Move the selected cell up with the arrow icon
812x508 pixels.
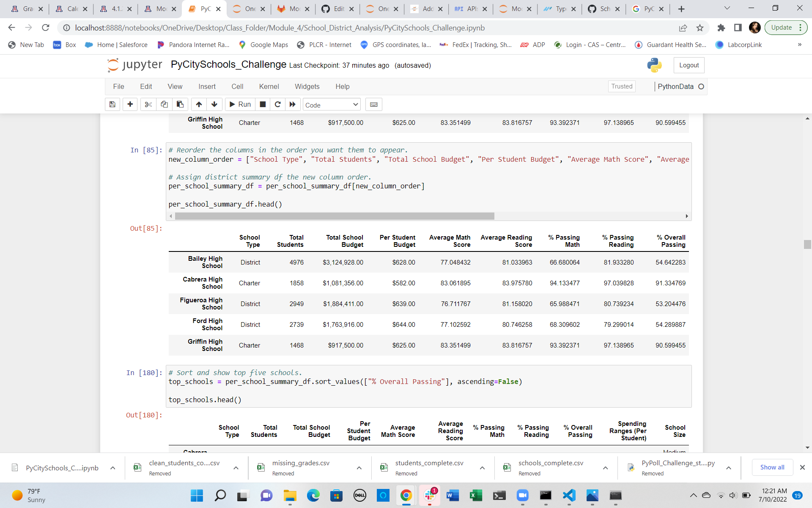(198, 104)
